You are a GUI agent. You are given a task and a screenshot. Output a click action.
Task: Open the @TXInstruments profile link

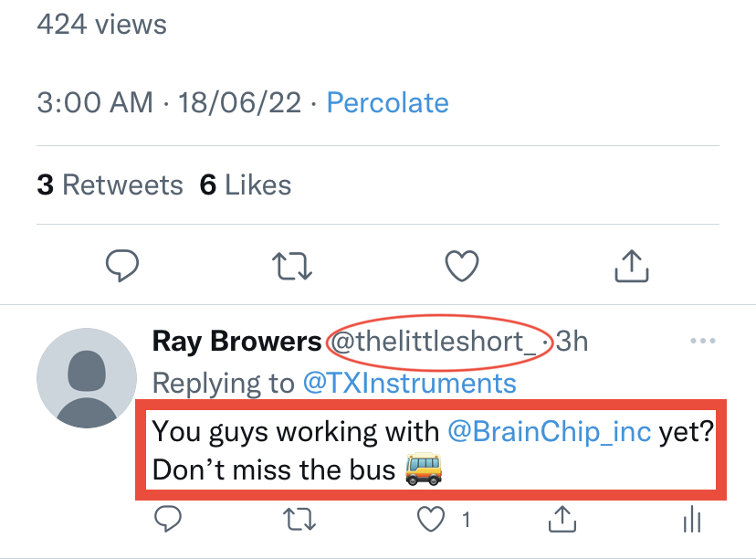409,382
